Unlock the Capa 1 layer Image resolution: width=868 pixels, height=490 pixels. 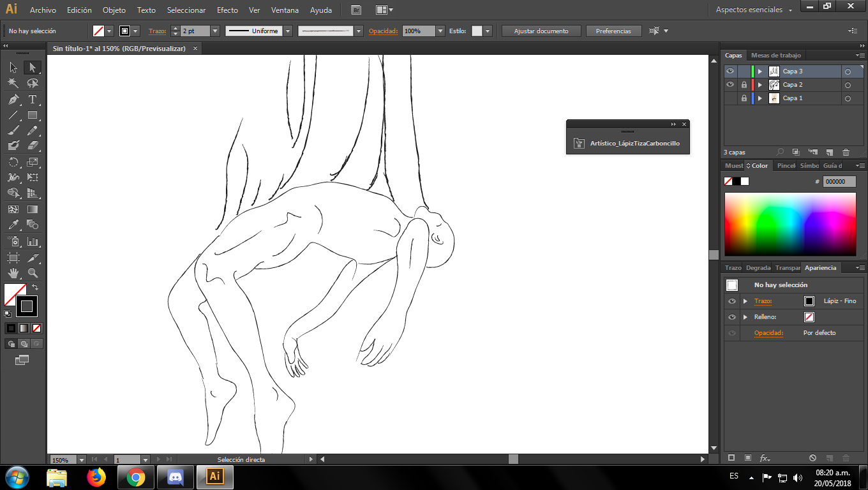[x=744, y=98]
